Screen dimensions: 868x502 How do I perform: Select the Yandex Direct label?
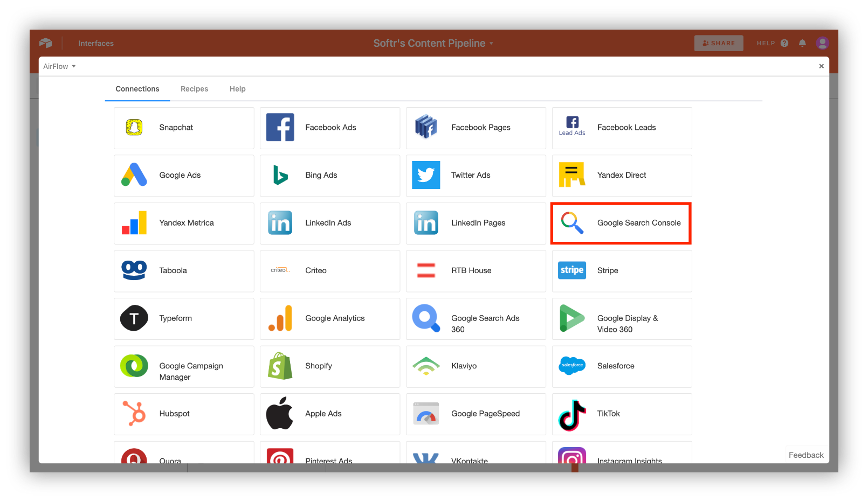(622, 175)
